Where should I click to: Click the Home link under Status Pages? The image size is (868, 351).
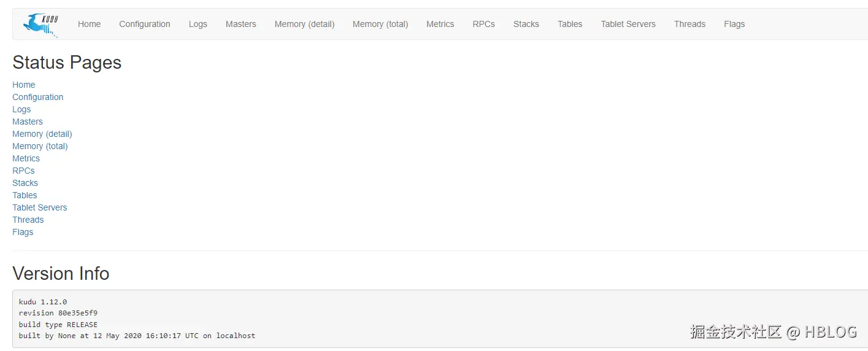[x=24, y=85]
